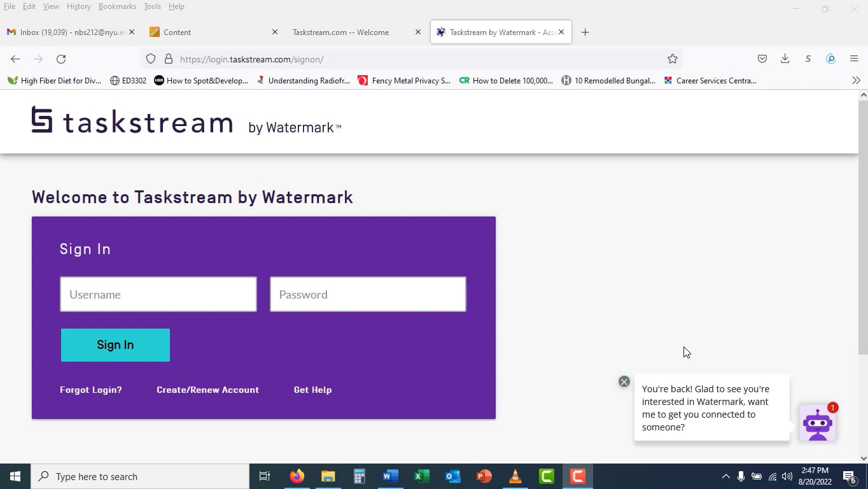868x489 pixels.
Task: Open VLC media player from the taskbar
Action: [x=515, y=476]
